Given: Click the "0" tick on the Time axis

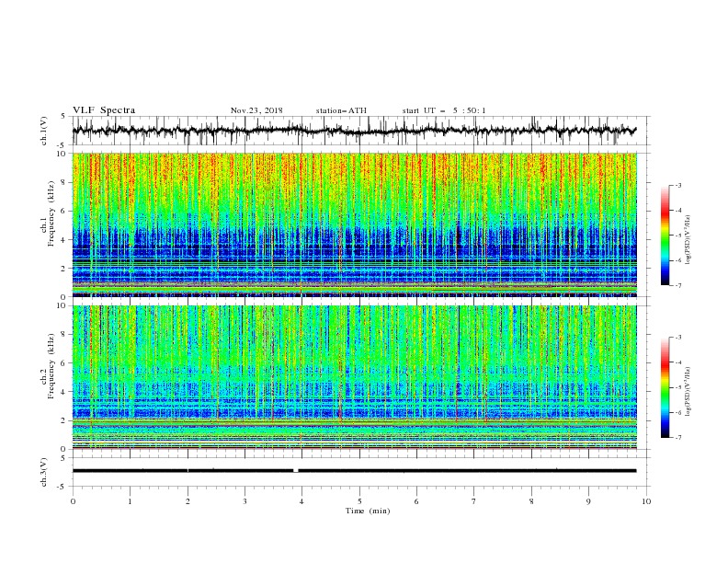Looking at the screenshot, I should 73,501.
